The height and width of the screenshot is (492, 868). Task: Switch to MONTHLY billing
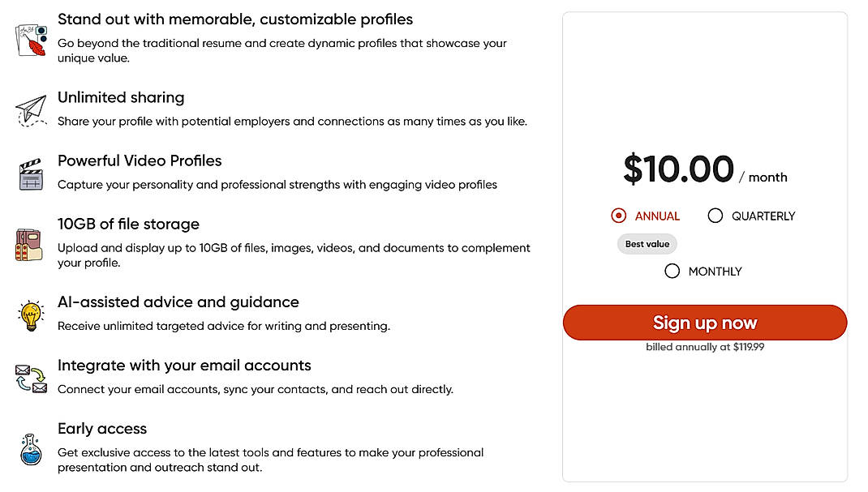tap(672, 272)
